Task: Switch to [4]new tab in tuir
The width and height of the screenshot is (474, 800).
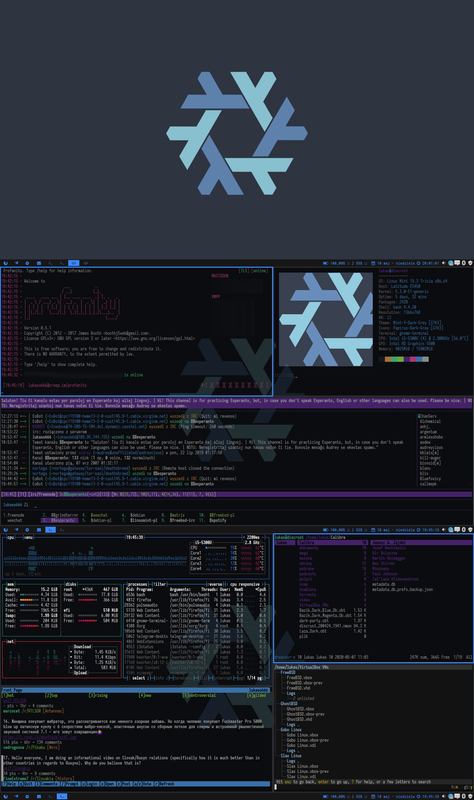Action: (145, 695)
